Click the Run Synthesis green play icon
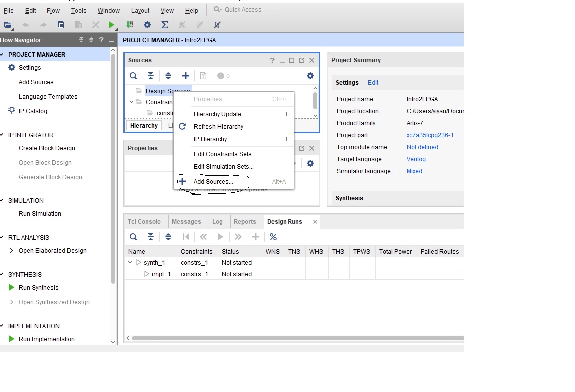Image resolution: width=575 pixels, height=392 pixels. (x=12, y=288)
